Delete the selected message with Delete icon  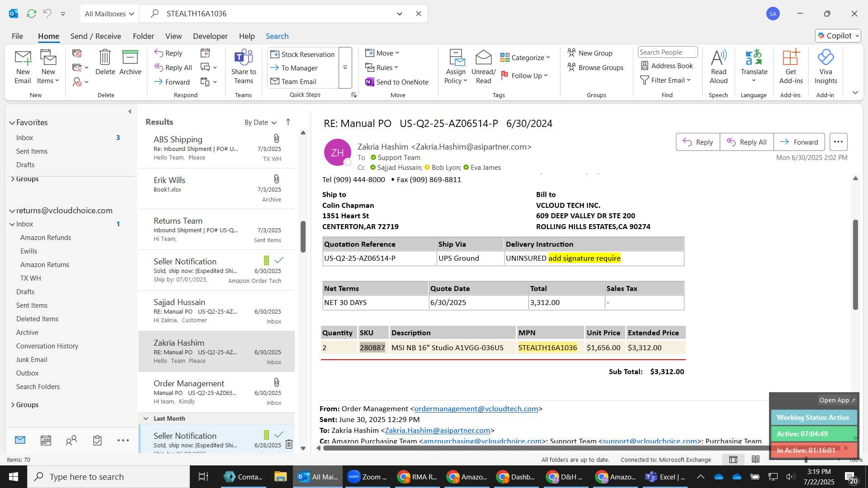(x=105, y=62)
